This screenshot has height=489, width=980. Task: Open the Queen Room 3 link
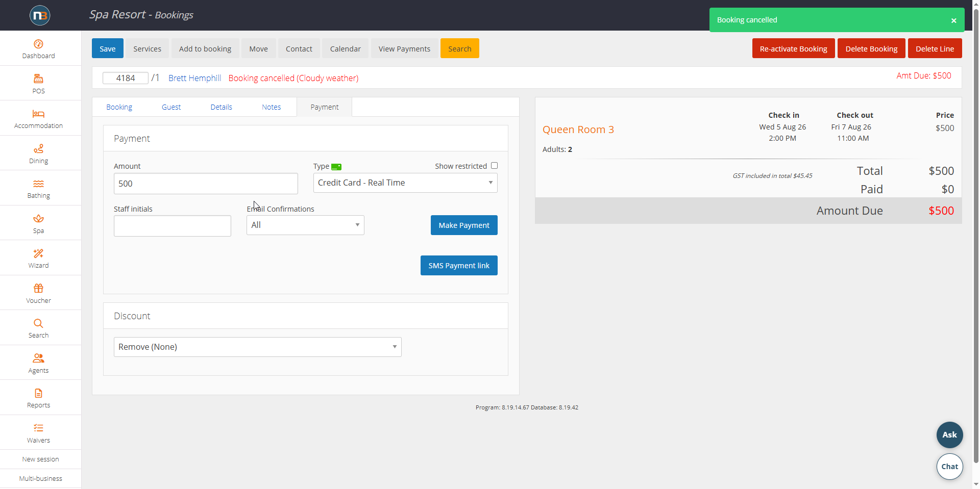coord(578,130)
